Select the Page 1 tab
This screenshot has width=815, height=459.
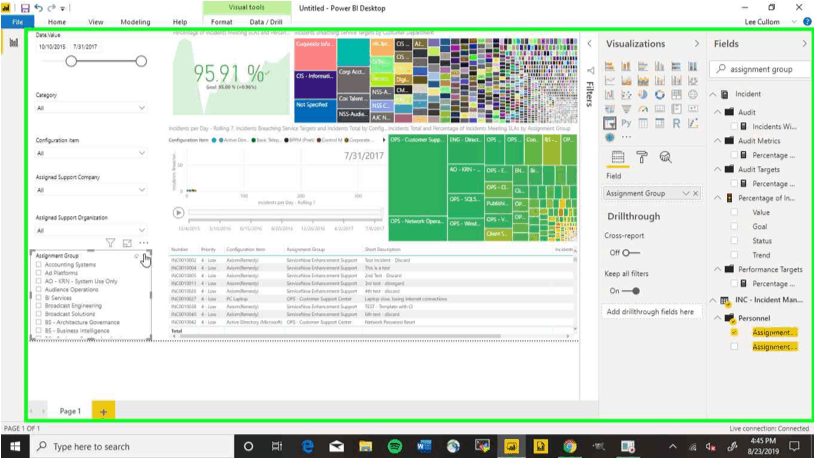click(x=70, y=411)
